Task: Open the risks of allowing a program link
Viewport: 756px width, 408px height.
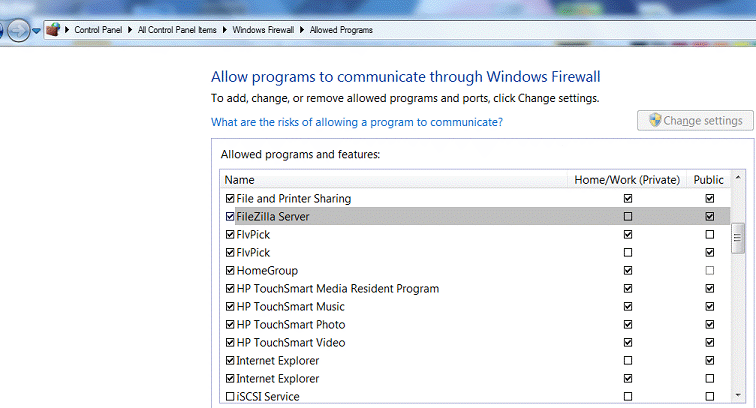Action: [x=357, y=122]
